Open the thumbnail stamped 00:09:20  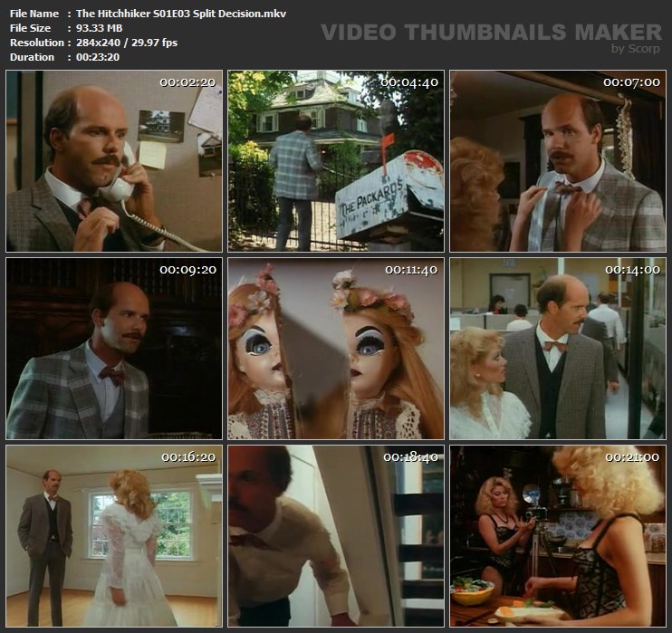(114, 349)
